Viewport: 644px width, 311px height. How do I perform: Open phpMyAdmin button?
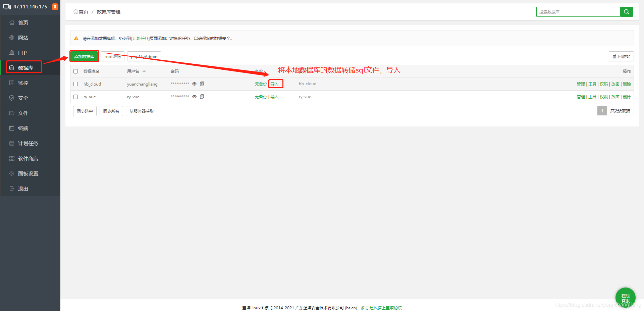pos(144,56)
